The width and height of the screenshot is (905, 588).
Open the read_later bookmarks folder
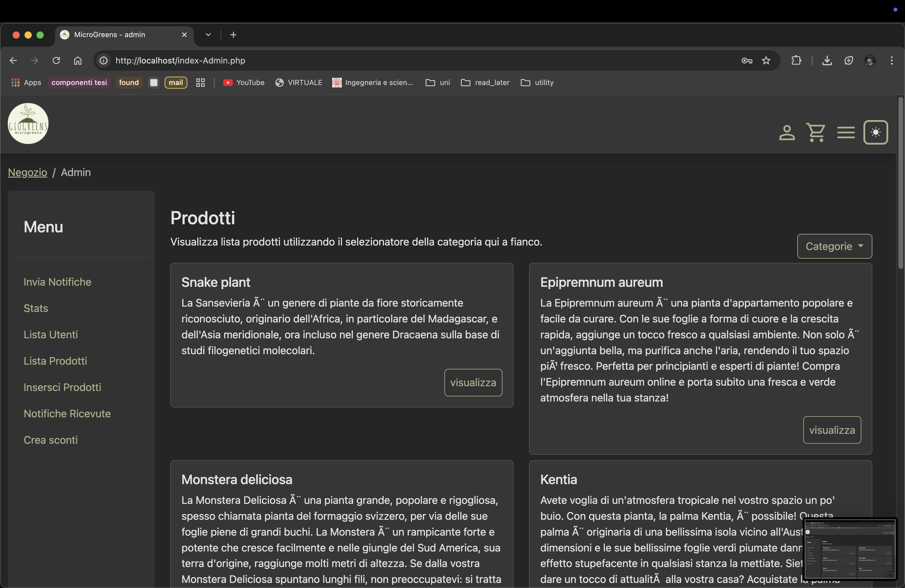[485, 83]
